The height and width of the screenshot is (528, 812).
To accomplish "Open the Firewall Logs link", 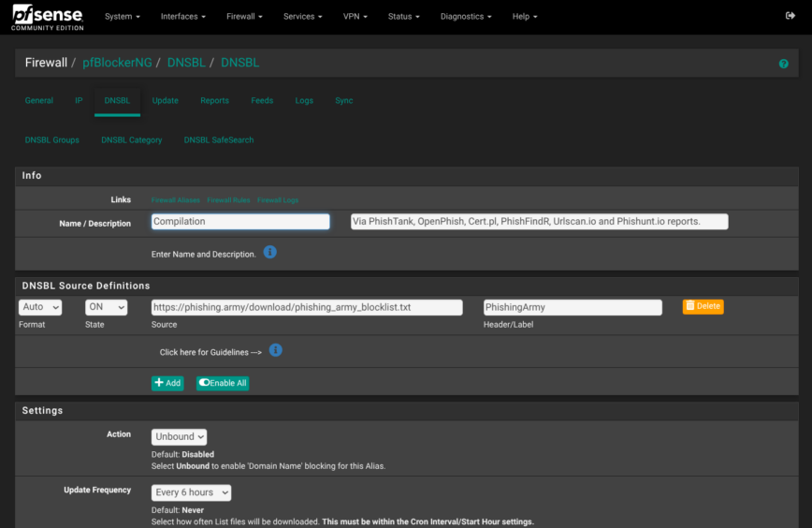I will coord(278,200).
